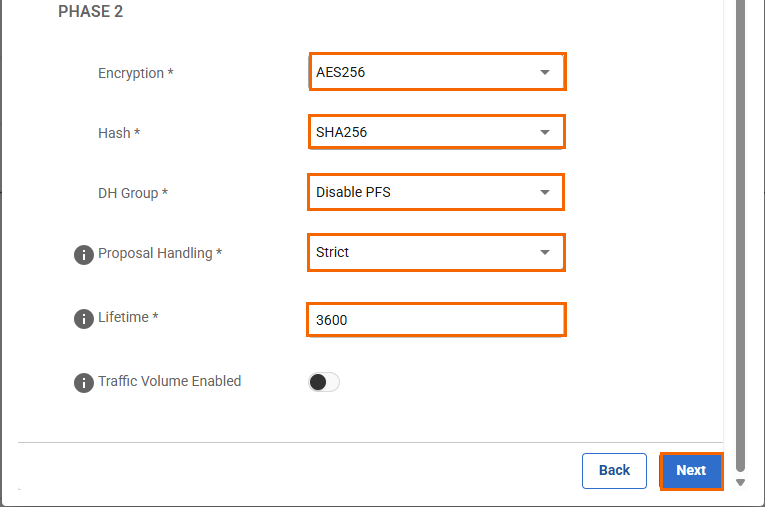Click the info icon beside Traffic Volume Enabled

84,383
